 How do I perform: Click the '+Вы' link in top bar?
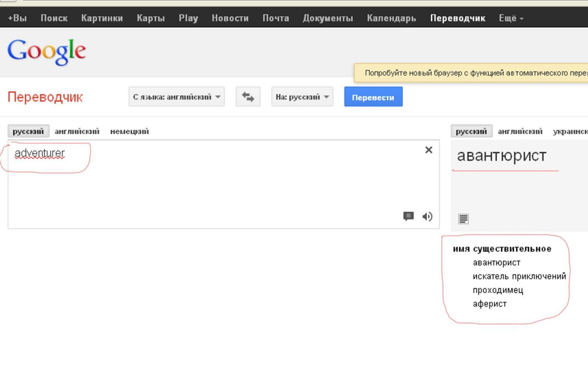coord(17,18)
